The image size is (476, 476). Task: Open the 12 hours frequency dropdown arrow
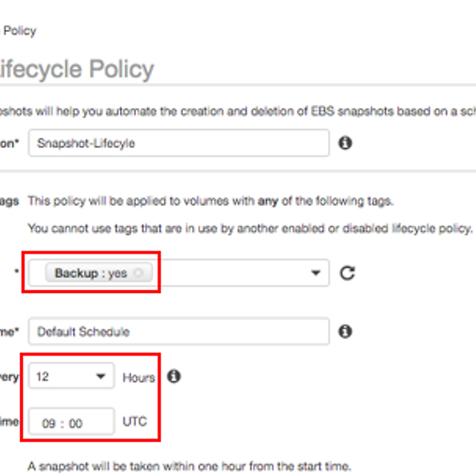point(100,376)
